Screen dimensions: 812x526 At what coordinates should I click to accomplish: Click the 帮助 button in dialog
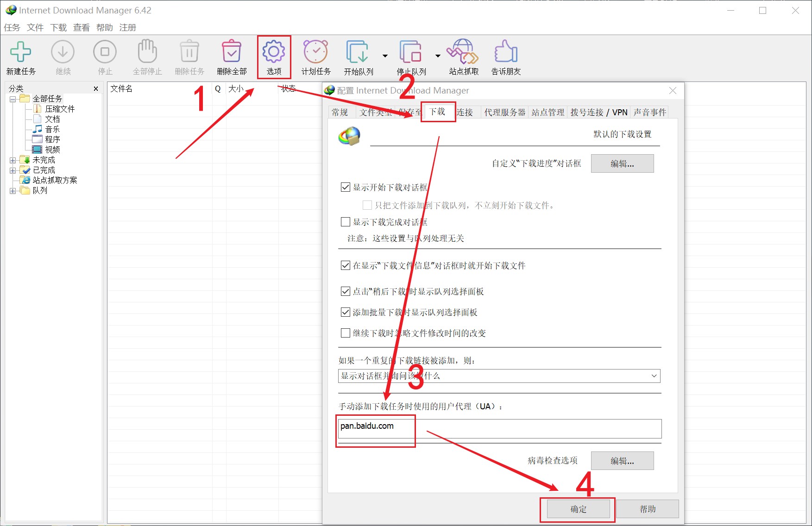pos(647,509)
